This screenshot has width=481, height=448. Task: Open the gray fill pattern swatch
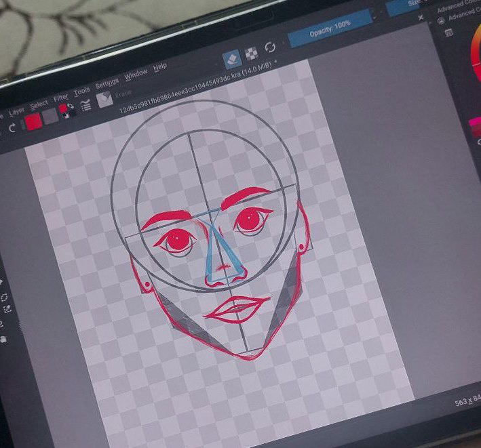pyautogui.click(x=50, y=117)
